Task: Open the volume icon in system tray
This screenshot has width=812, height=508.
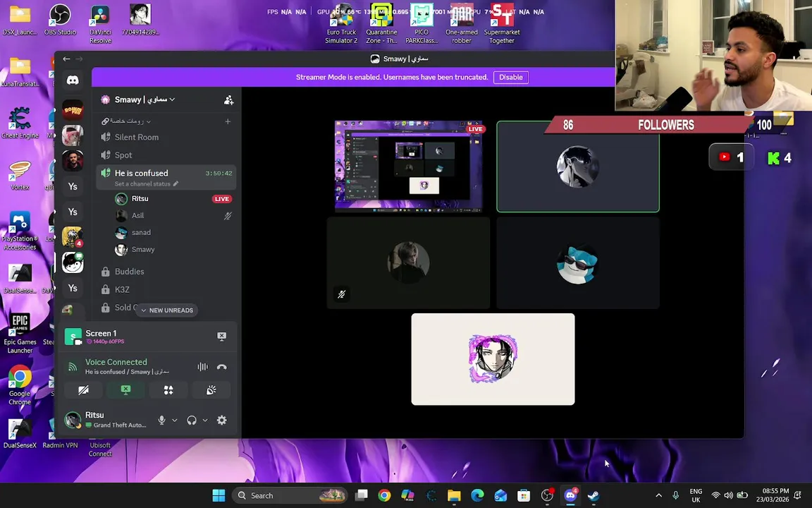Action: pyautogui.click(x=729, y=495)
